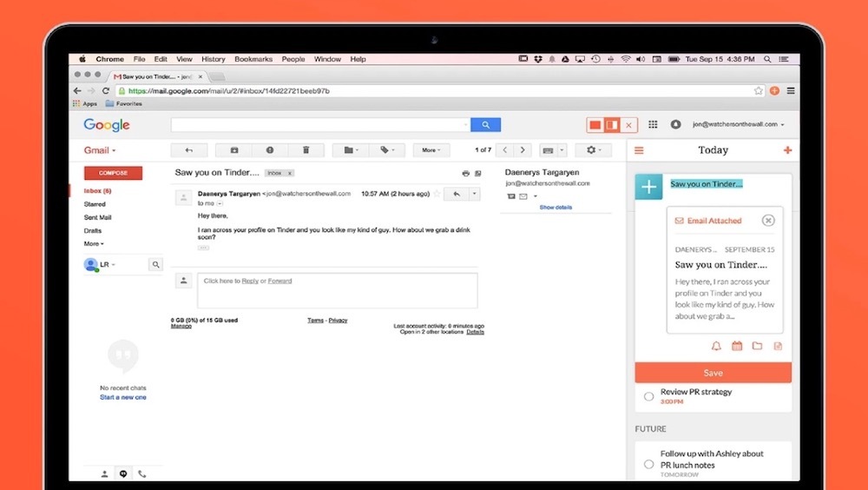
Task: Mark Review PR strategy task complete
Action: coord(648,396)
